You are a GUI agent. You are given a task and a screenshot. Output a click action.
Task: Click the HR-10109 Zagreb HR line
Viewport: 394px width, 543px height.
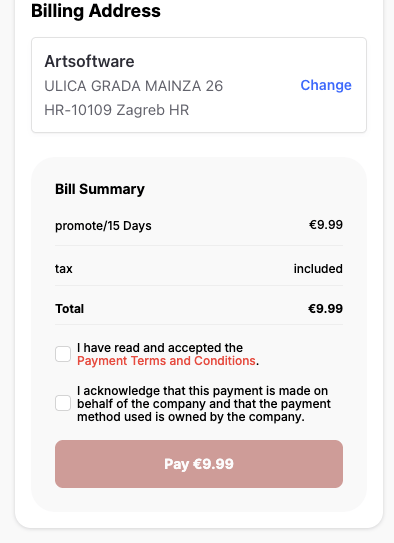point(117,110)
